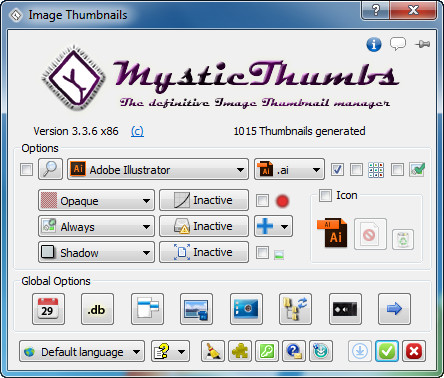Toggle checkbox beside the small picture icon

coord(262,253)
